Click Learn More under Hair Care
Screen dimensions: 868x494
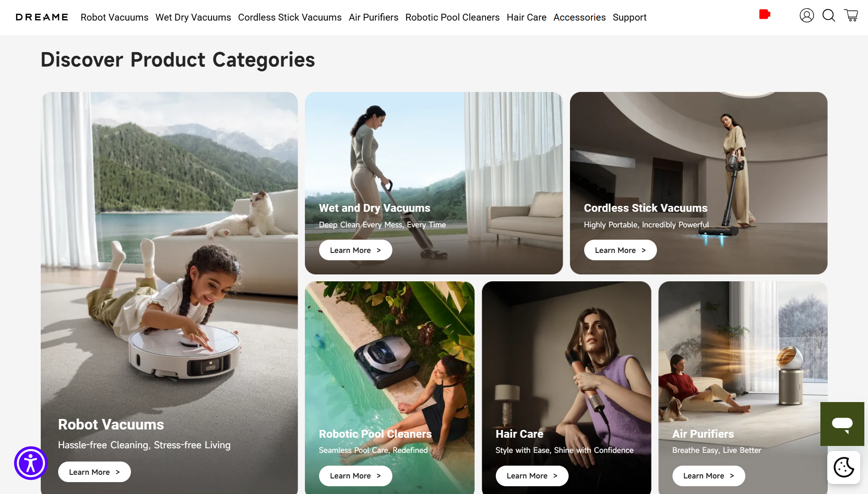click(x=532, y=476)
